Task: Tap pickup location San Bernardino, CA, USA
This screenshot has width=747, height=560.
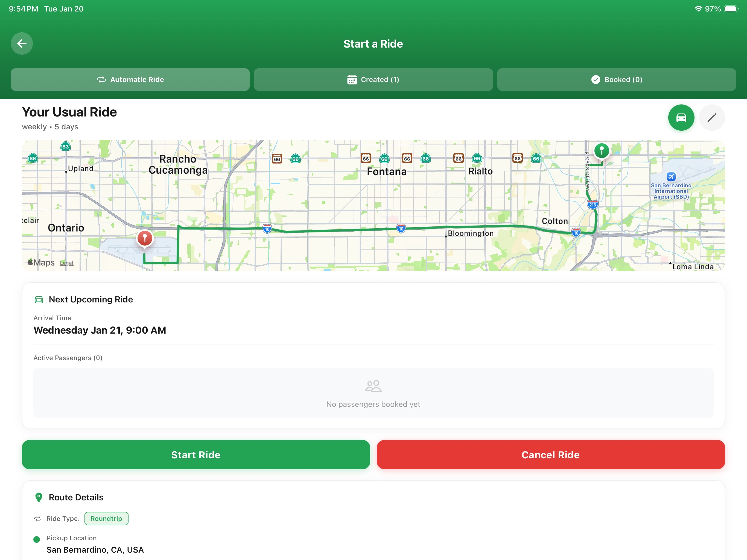Action: 95,550
